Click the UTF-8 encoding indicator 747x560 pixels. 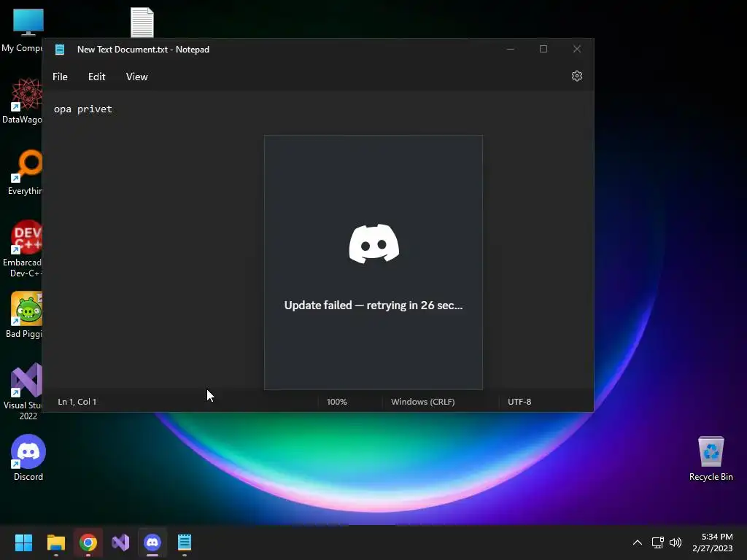point(519,402)
